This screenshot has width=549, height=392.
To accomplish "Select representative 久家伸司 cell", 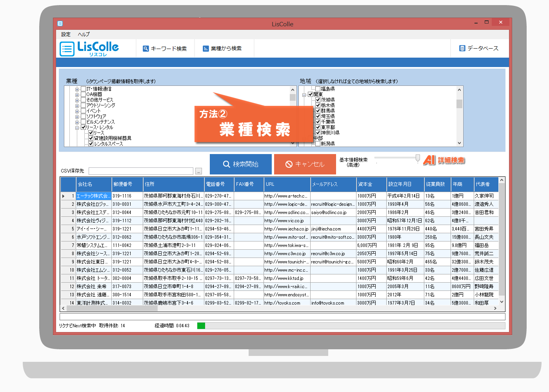I will 486,196.
